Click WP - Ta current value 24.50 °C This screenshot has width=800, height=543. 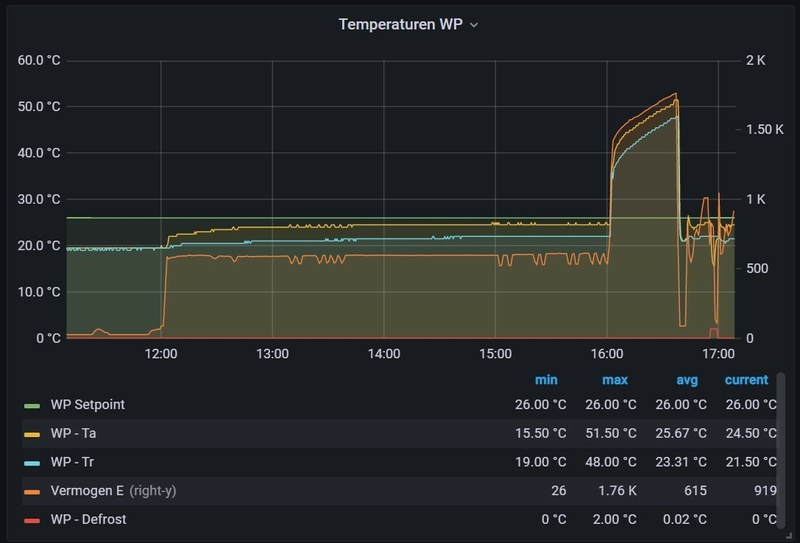[751, 433]
